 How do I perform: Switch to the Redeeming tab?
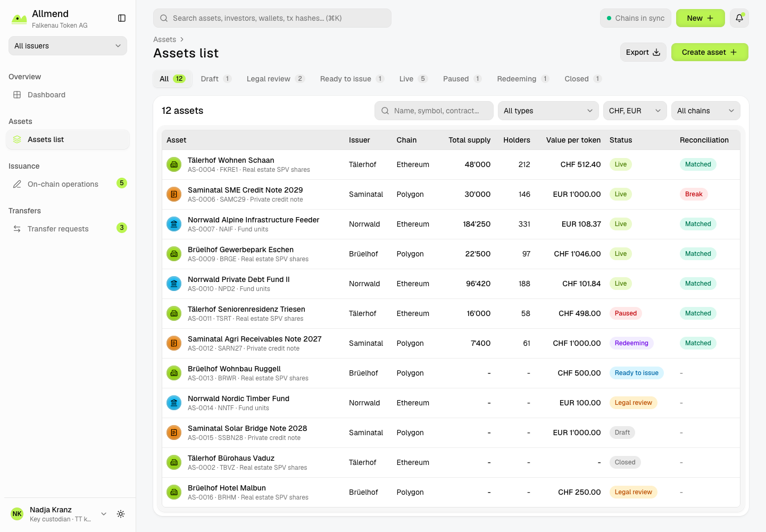pyautogui.click(x=523, y=79)
